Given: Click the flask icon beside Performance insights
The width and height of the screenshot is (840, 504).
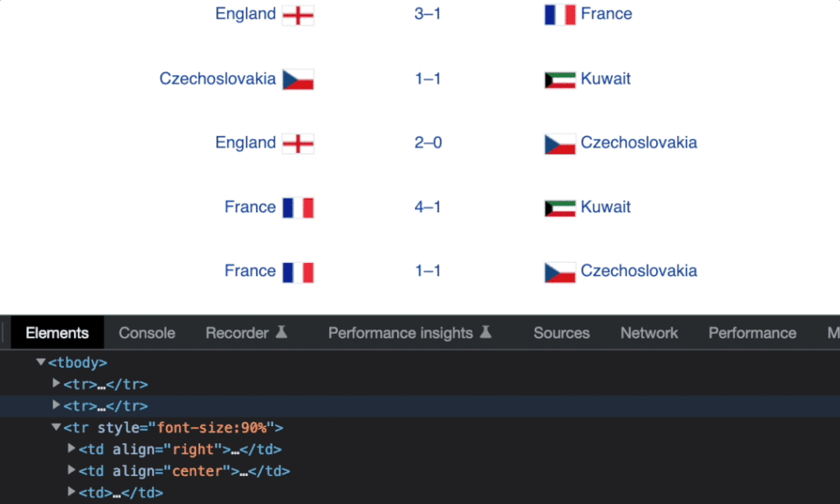Looking at the screenshot, I should [486, 333].
